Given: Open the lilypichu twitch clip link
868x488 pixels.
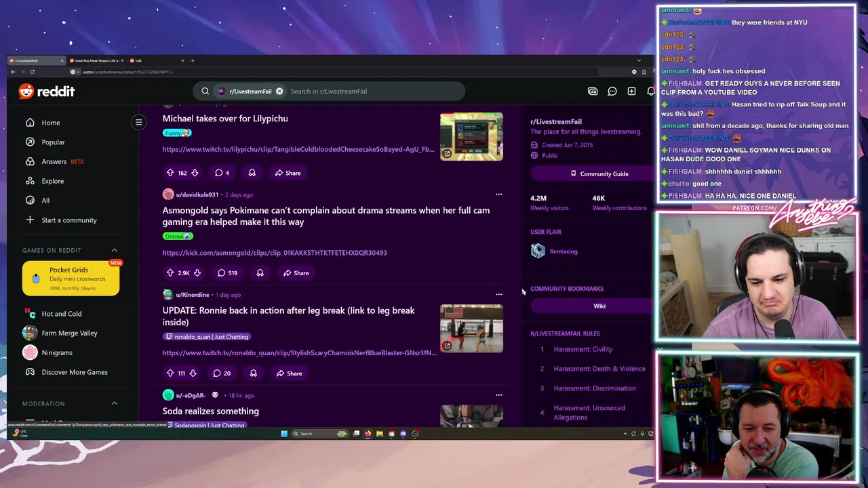Looking at the screenshot, I should 298,149.
